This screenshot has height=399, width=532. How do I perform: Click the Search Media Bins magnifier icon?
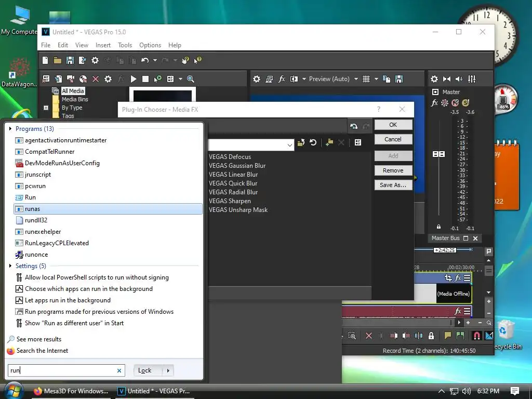(x=191, y=79)
